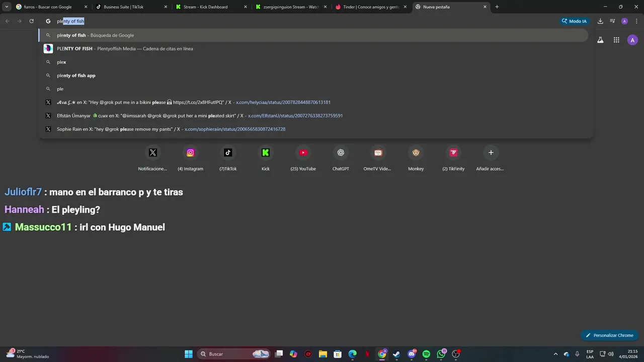Click the Modo IA button
This screenshot has height=362, width=644.
click(x=574, y=21)
